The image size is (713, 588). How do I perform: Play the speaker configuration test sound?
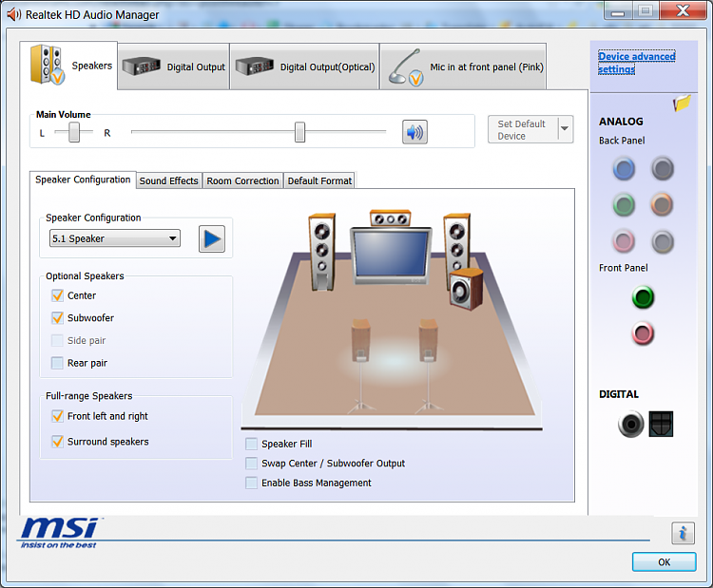click(212, 238)
